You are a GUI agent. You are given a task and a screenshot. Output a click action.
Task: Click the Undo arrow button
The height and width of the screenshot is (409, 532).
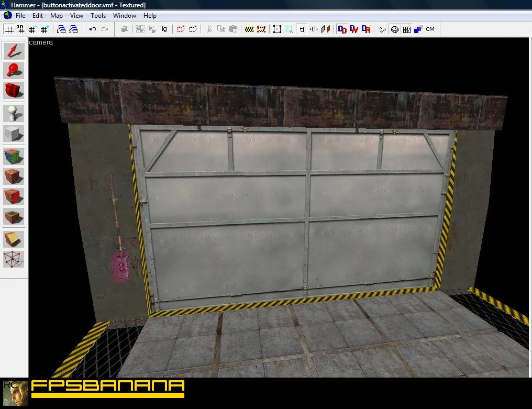pos(93,29)
